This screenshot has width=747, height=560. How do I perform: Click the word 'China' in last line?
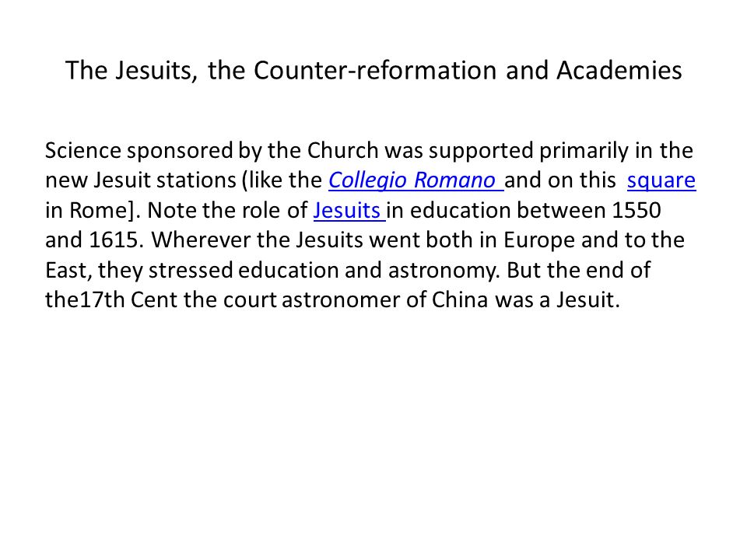(460, 299)
